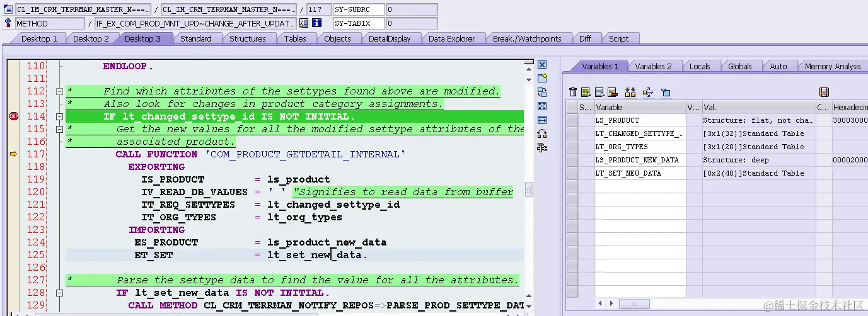The height and width of the screenshot is (316, 868).
Task: Click the maximize horizontally icon
Action: point(541,120)
